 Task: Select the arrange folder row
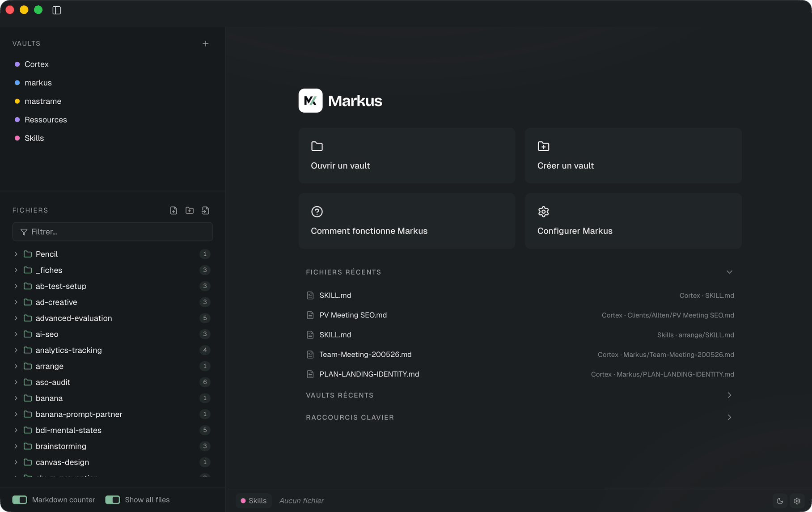pos(112,366)
